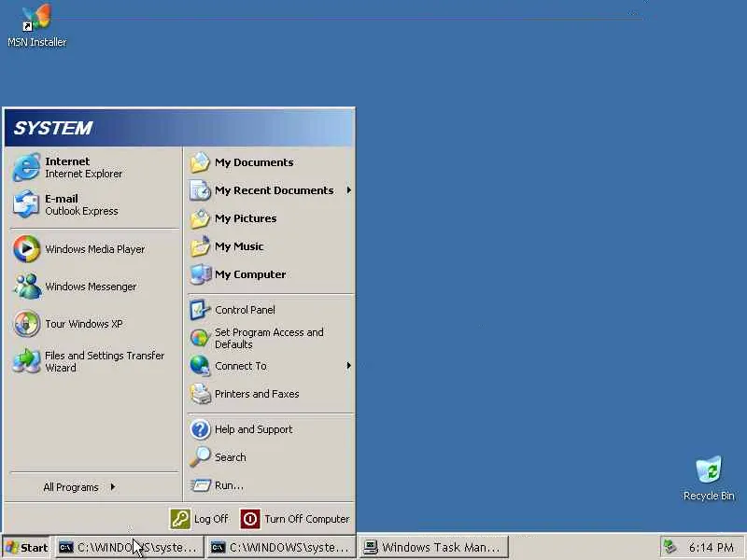This screenshot has width=747, height=560.
Task: Switch to second C:\WINDOWS\syste... taskbar button
Action: click(x=281, y=547)
